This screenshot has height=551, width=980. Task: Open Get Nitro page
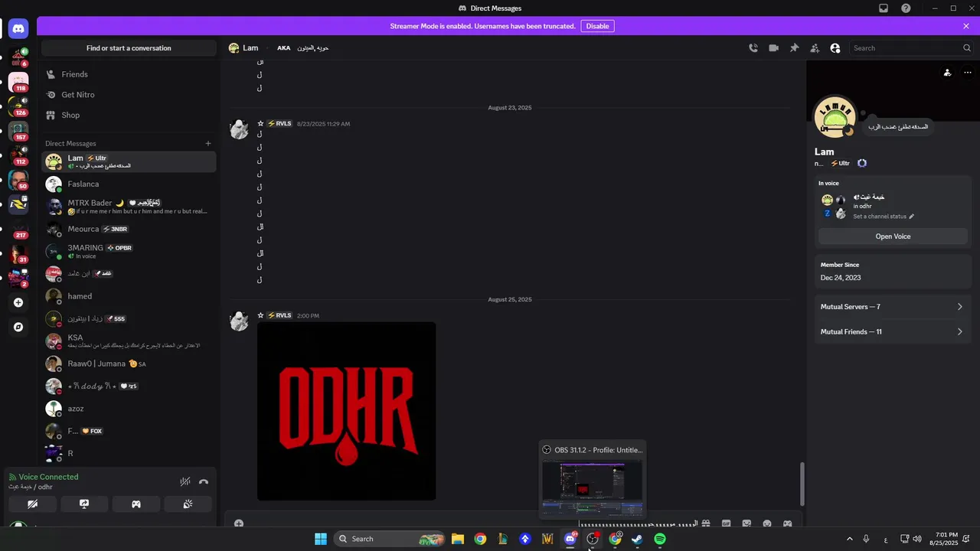click(x=129, y=95)
